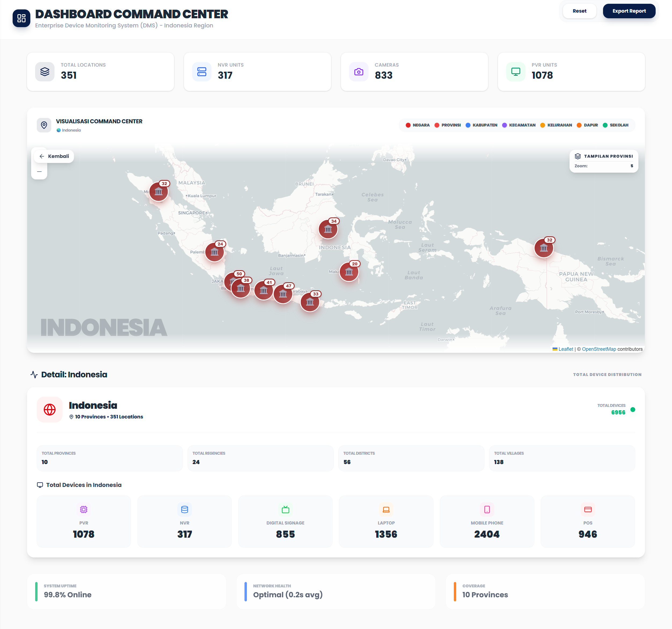Click the Dapur legend label
Screen dimensions: 672x629
click(x=590, y=125)
